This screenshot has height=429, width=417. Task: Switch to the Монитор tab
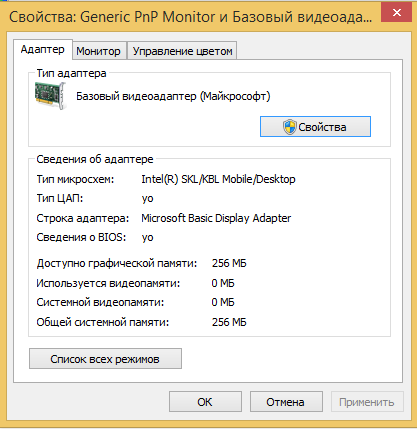click(99, 51)
